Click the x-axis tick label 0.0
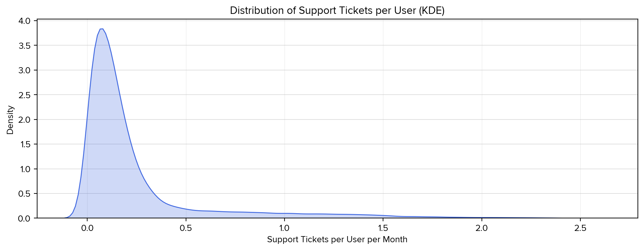 pyautogui.click(x=87, y=227)
